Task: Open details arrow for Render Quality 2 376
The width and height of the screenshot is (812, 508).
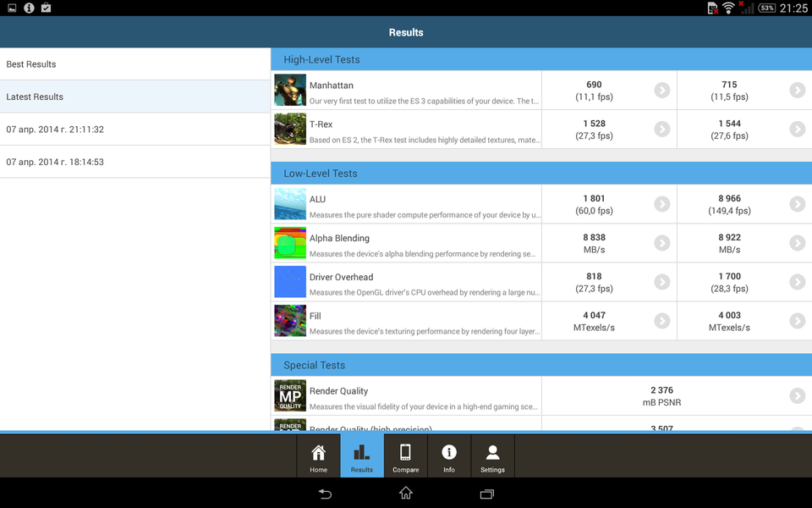Action: (x=798, y=396)
